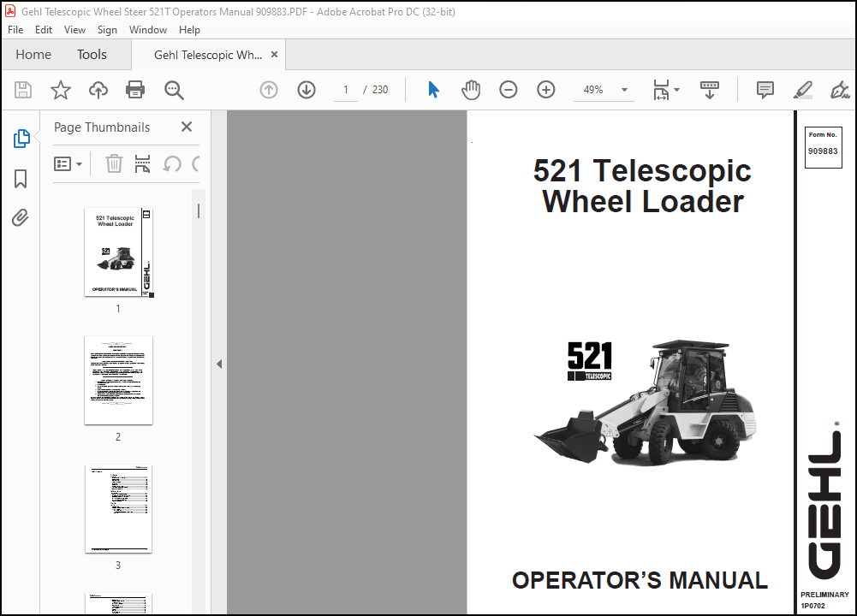This screenshot has height=616, width=857.
Task: Click the form number '909883'
Action: pyautogui.click(x=823, y=151)
